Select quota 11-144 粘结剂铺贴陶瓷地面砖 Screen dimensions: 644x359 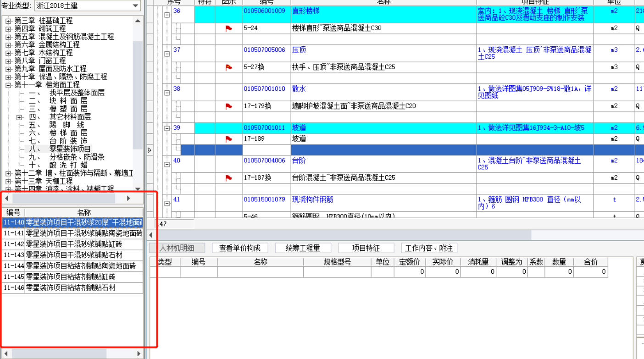[72, 266]
